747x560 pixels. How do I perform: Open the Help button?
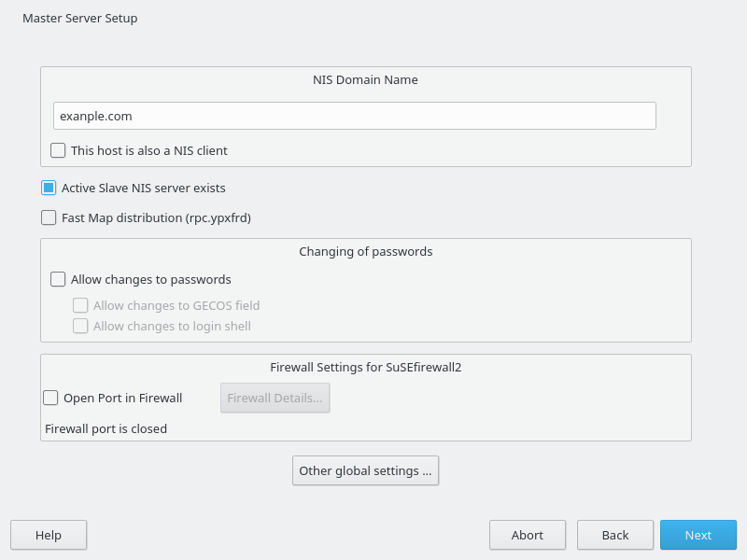coord(49,535)
